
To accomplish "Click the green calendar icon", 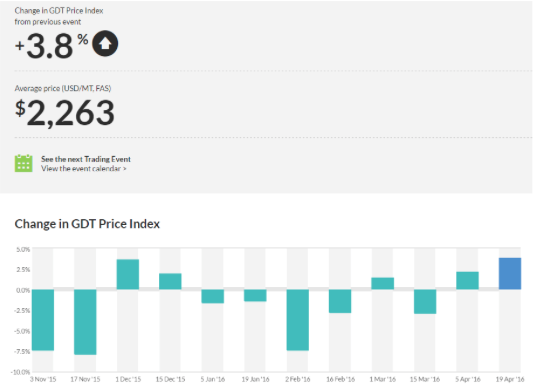I will pyautogui.click(x=23, y=163).
